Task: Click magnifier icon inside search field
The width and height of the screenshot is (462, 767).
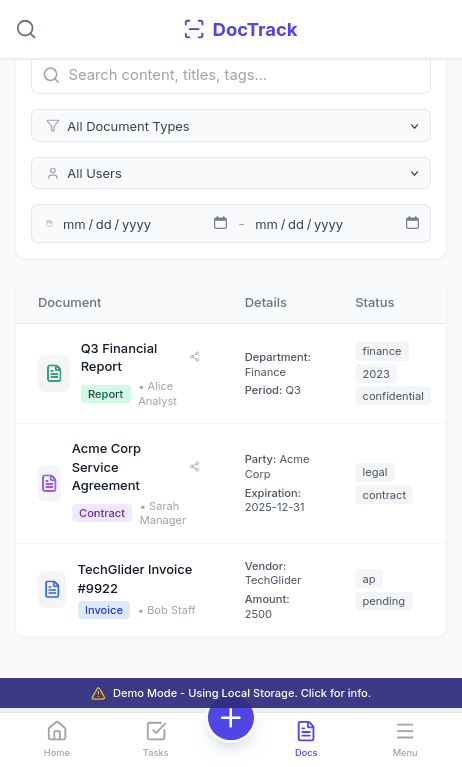Action: 51,75
